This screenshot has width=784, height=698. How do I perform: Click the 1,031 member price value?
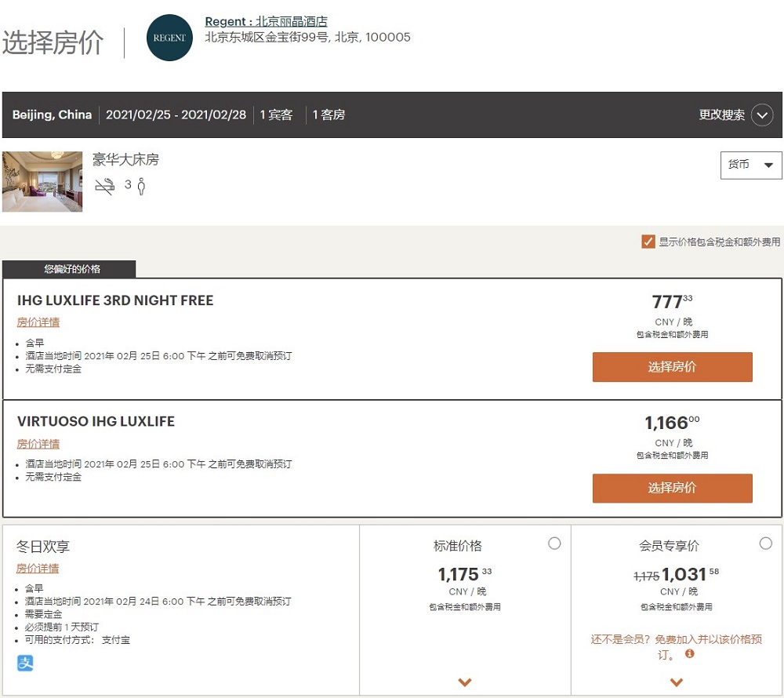[x=690, y=574]
